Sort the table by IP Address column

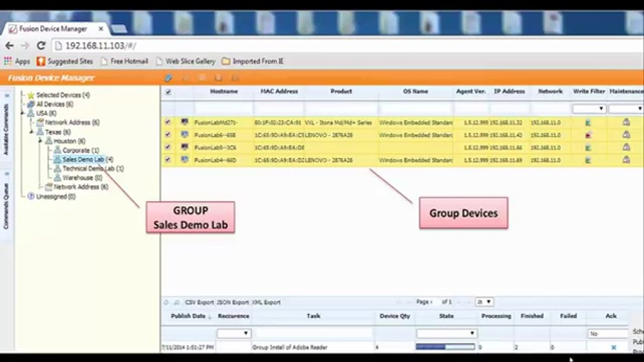click(509, 92)
